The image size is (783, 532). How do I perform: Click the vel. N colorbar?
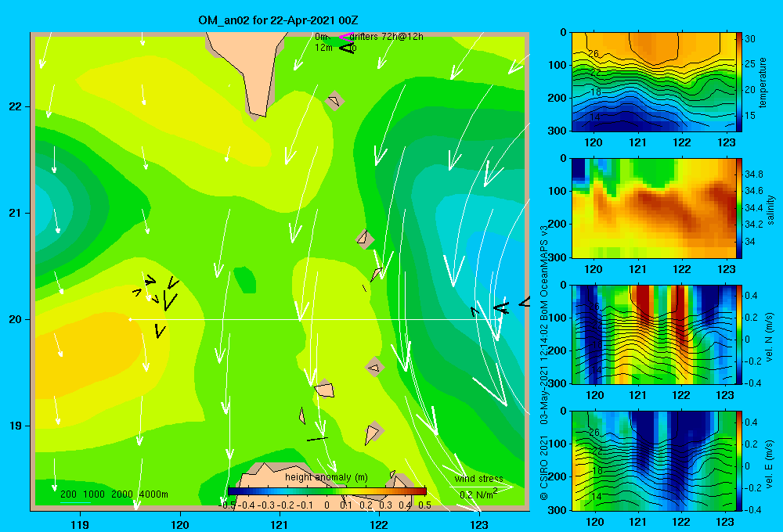point(739,335)
